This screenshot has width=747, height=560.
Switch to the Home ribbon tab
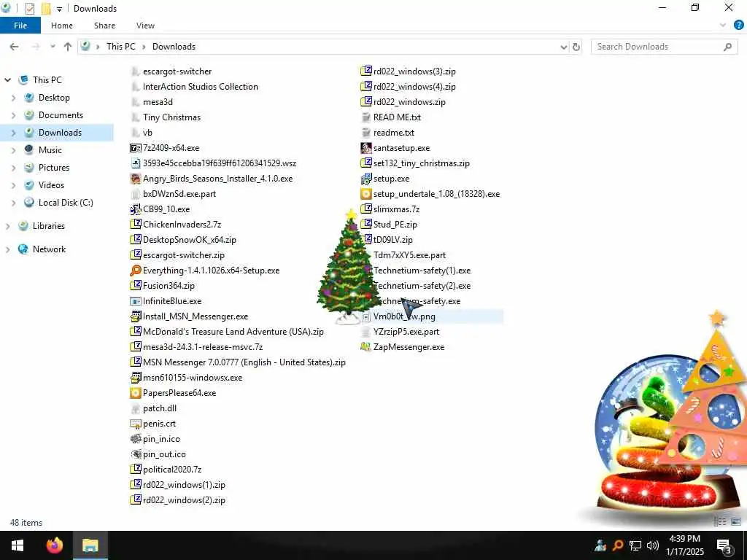coord(62,26)
